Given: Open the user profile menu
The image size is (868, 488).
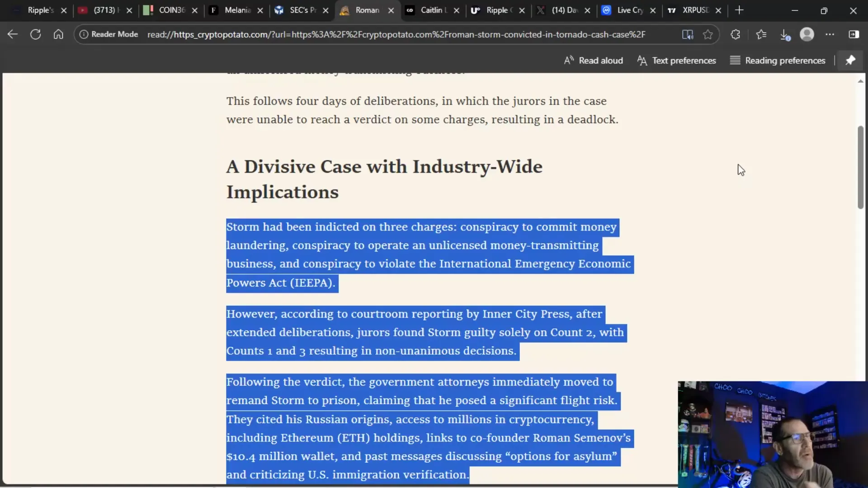Looking at the screenshot, I should (x=807, y=34).
